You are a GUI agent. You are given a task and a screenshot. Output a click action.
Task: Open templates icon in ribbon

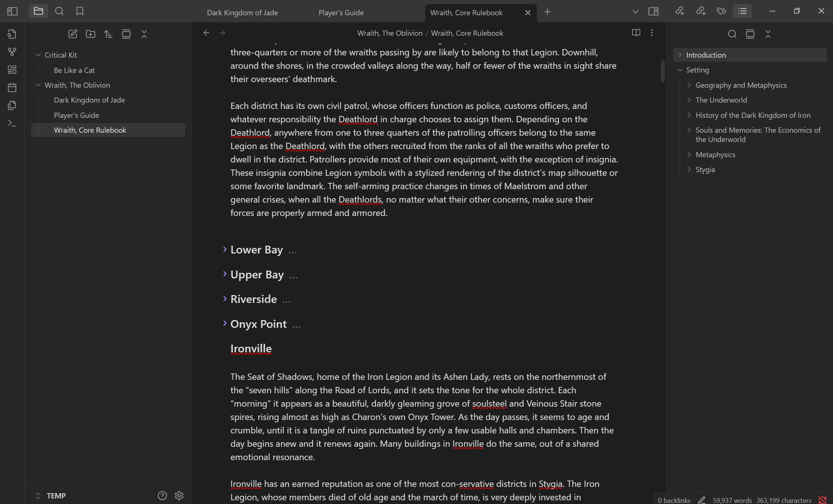[x=12, y=106]
